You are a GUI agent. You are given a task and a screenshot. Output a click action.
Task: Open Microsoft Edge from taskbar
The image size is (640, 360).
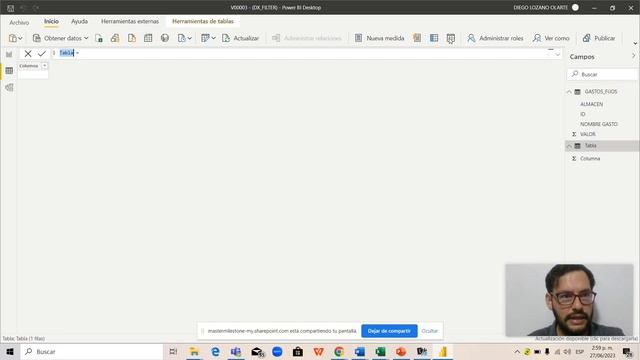point(215,351)
